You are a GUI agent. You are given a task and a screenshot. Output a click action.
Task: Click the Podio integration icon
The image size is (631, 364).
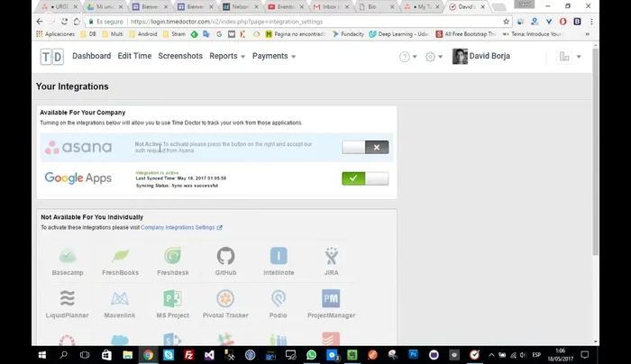click(x=278, y=298)
